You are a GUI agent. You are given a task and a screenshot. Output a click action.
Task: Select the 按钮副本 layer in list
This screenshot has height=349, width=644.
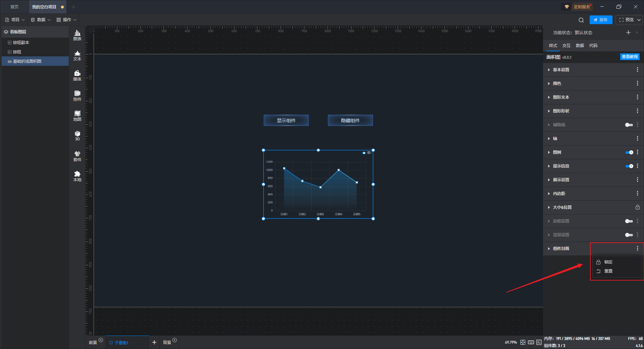tap(21, 43)
